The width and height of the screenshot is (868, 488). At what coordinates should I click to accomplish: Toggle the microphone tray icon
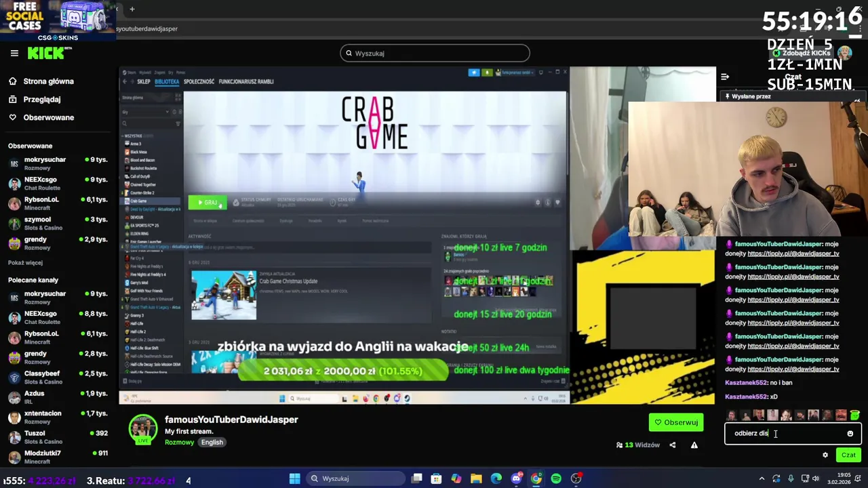coord(791,479)
